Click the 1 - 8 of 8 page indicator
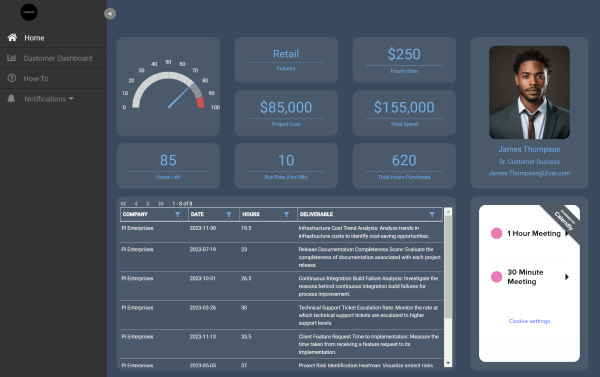Screen dimensions: 600x377 [182, 204]
